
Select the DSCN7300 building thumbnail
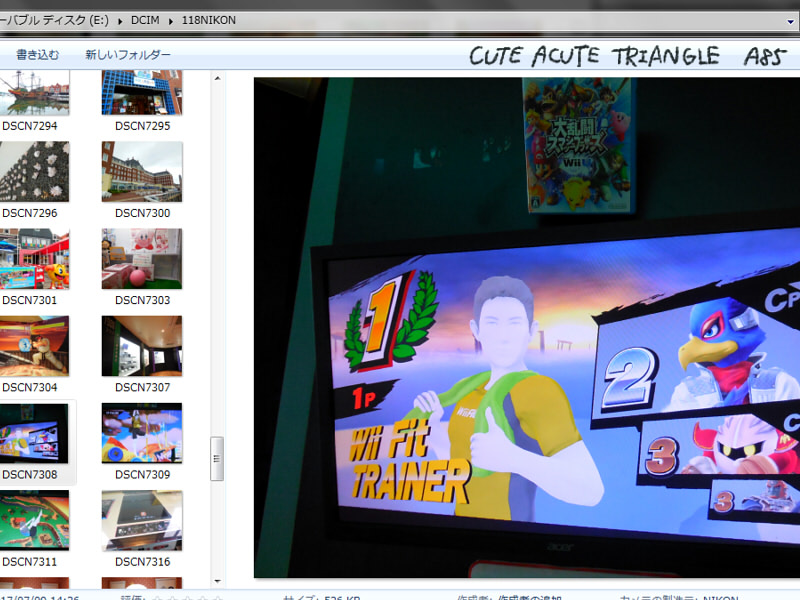[142, 171]
